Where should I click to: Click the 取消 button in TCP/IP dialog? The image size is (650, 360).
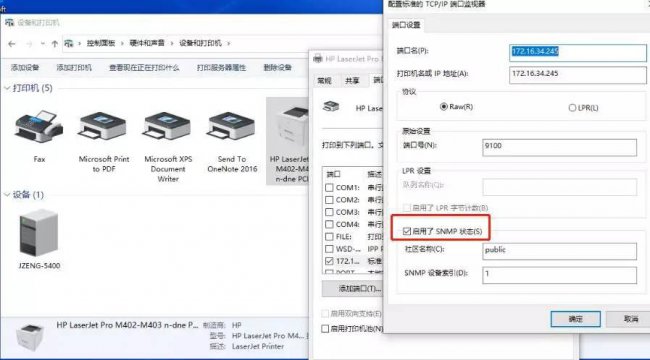[628, 319]
